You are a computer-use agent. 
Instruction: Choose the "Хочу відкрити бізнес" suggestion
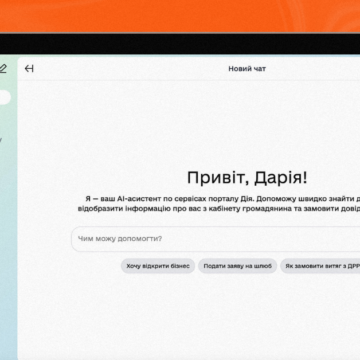click(158, 266)
